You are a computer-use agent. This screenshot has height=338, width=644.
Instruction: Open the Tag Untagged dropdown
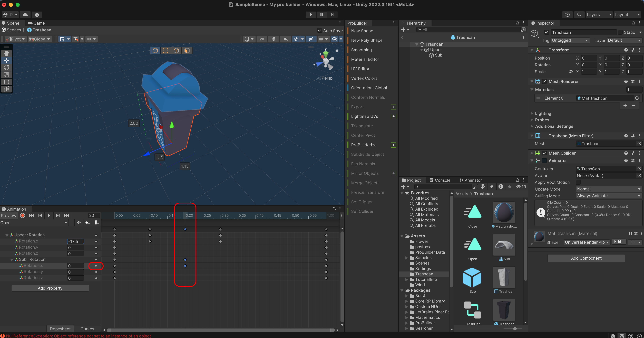tap(570, 40)
